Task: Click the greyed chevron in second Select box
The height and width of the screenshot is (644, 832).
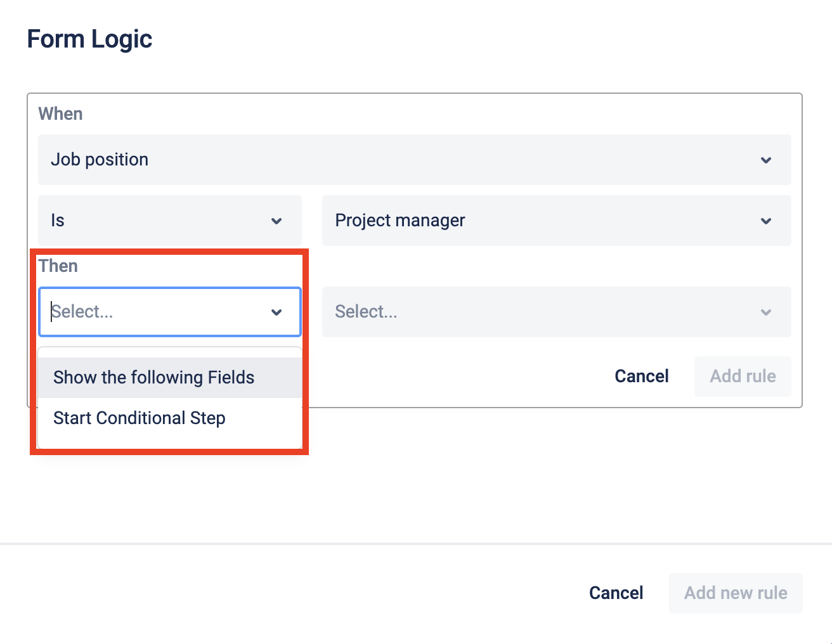Action: point(766,312)
